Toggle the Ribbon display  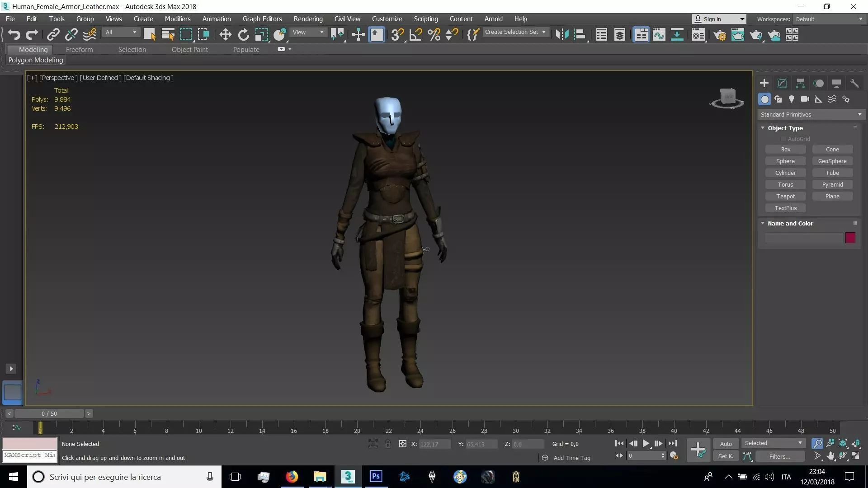tap(641, 34)
